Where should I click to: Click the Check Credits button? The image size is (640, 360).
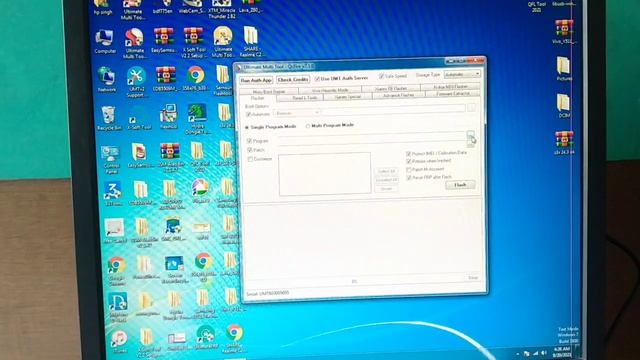293,79
